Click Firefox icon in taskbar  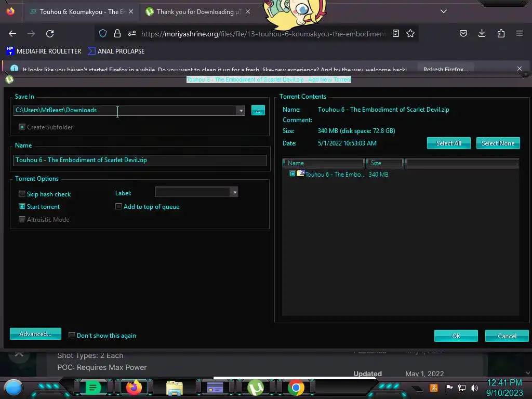point(134,388)
